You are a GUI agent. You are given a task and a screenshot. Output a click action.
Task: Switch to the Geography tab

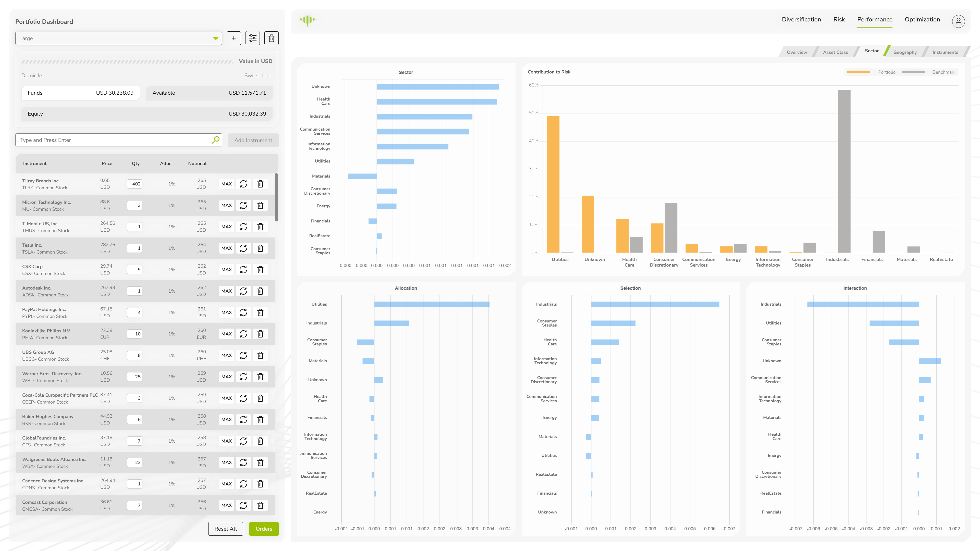905,52
